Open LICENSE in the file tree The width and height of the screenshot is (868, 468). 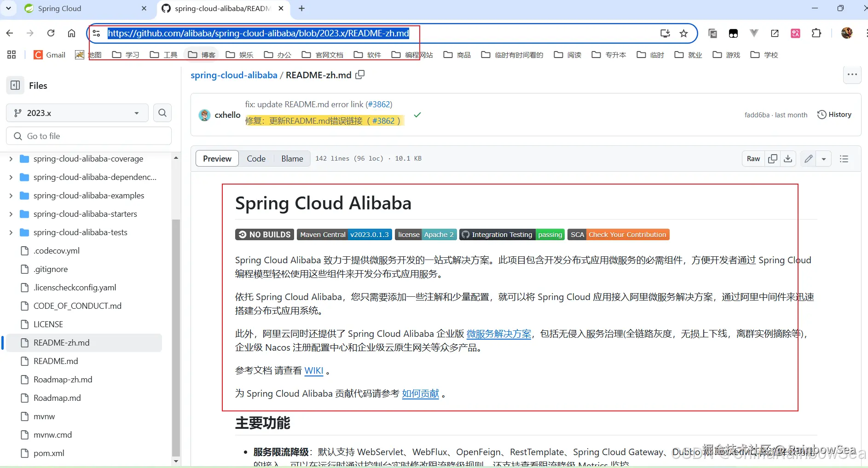tap(48, 324)
